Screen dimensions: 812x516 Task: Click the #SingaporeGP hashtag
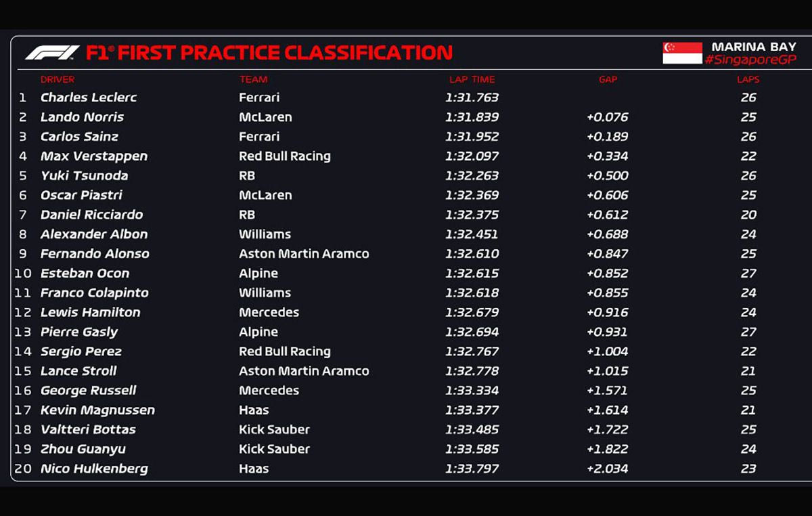pos(750,60)
